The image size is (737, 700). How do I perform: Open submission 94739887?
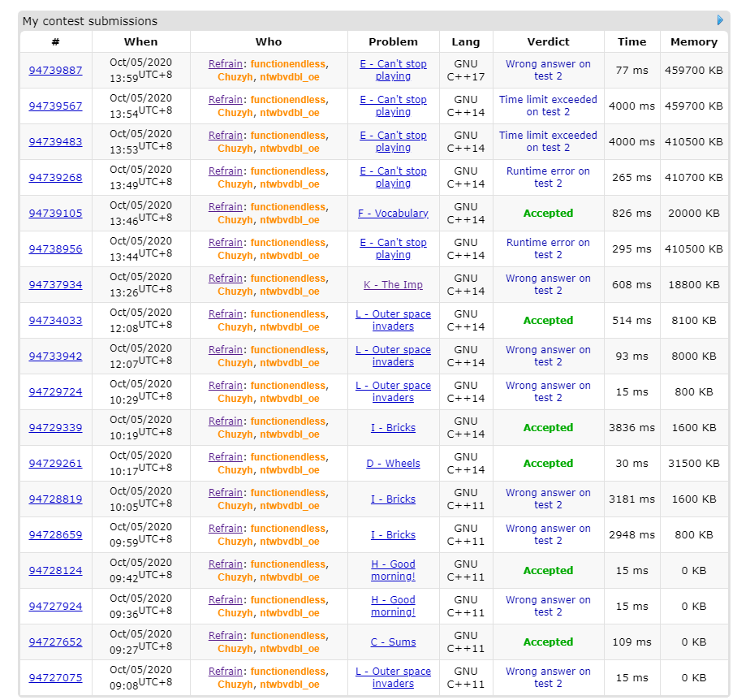pyautogui.click(x=55, y=71)
